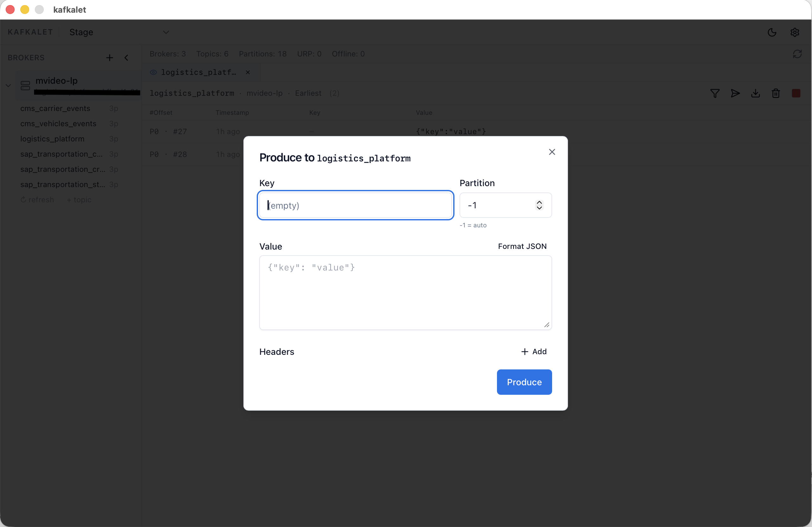
Task: Click the refresh cluster stats icon
Action: point(797,54)
